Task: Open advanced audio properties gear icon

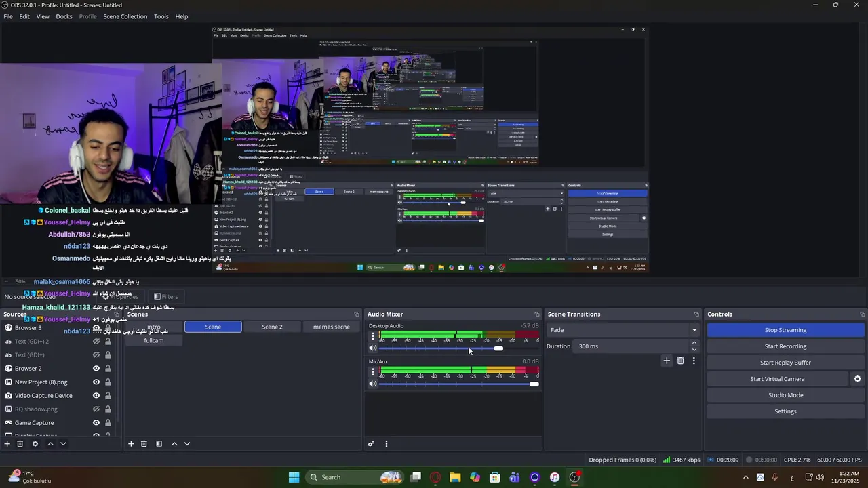Action: (x=371, y=444)
